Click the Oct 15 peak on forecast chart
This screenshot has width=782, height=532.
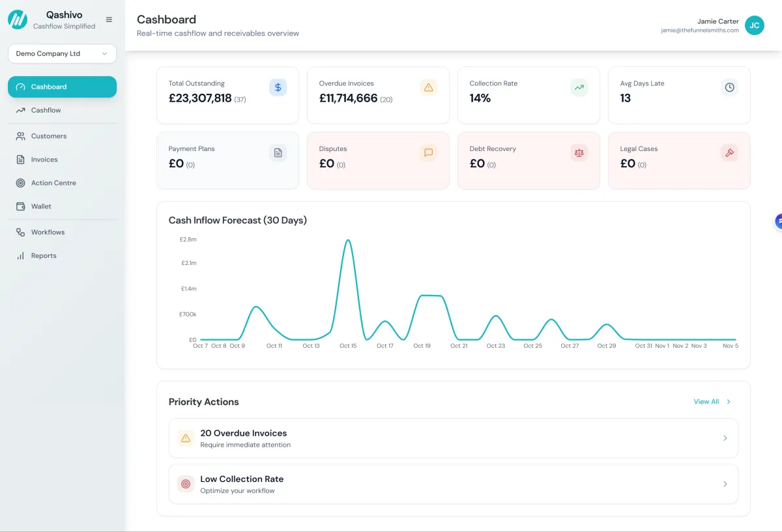click(x=348, y=241)
